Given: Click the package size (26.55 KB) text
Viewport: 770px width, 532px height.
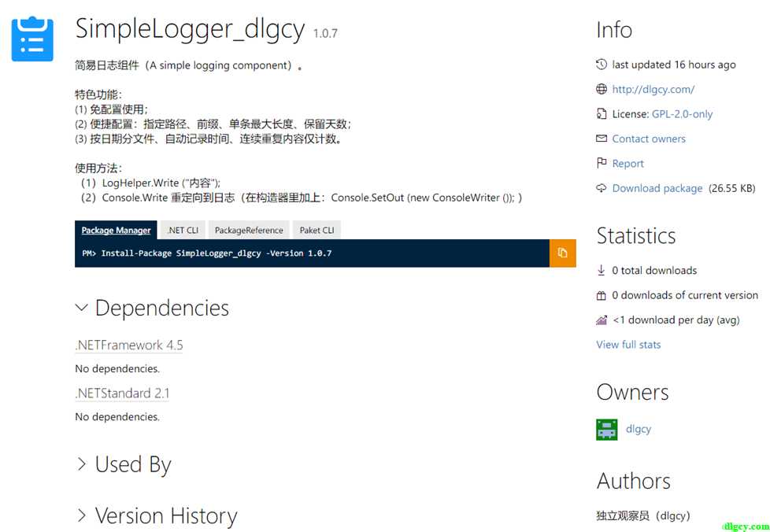Looking at the screenshot, I should [x=731, y=188].
